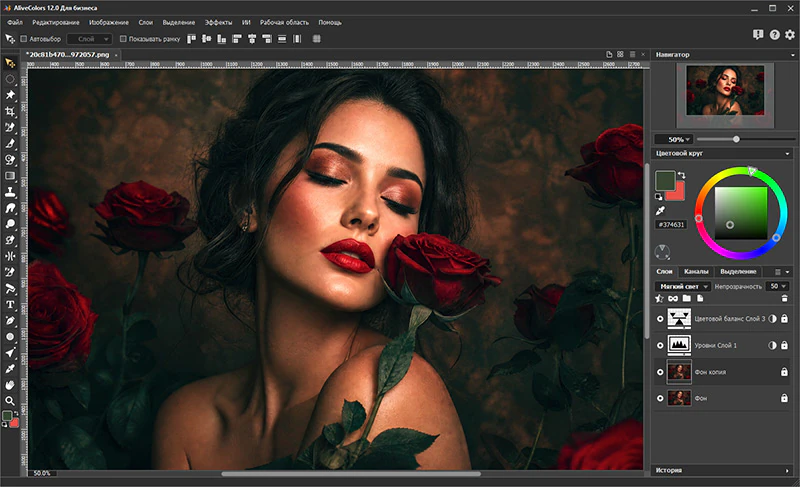Screen dimensions: 800x487
Task: Open the Layers panel options menu arrow
Action: coord(788,272)
